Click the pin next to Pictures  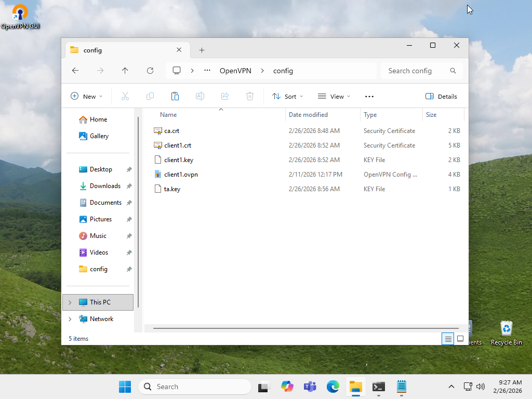click(x=129, y=219)
